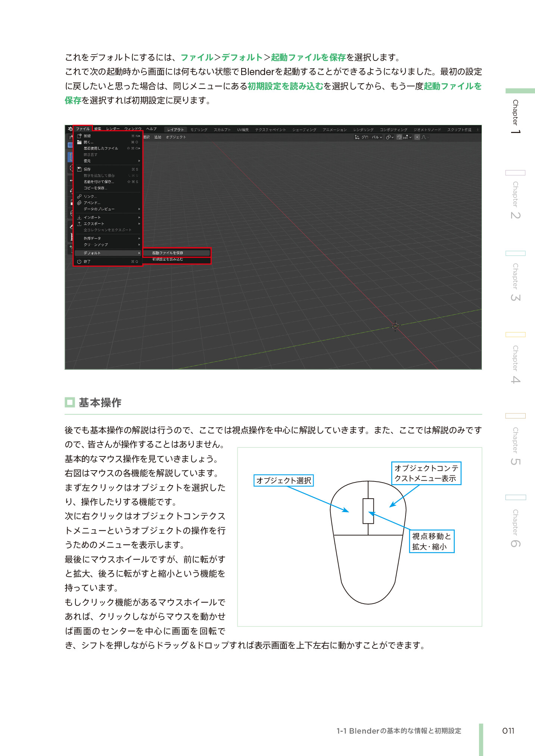The height and width of the screenshot is (756, 535).
Task: Toggle proportional editing circle button
Action: [417, 137]
